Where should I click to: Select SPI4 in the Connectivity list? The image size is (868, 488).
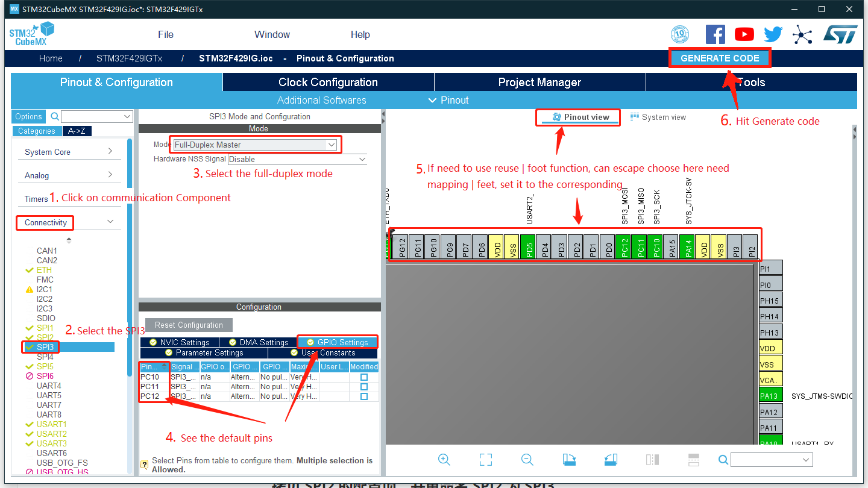pos(45,357)
